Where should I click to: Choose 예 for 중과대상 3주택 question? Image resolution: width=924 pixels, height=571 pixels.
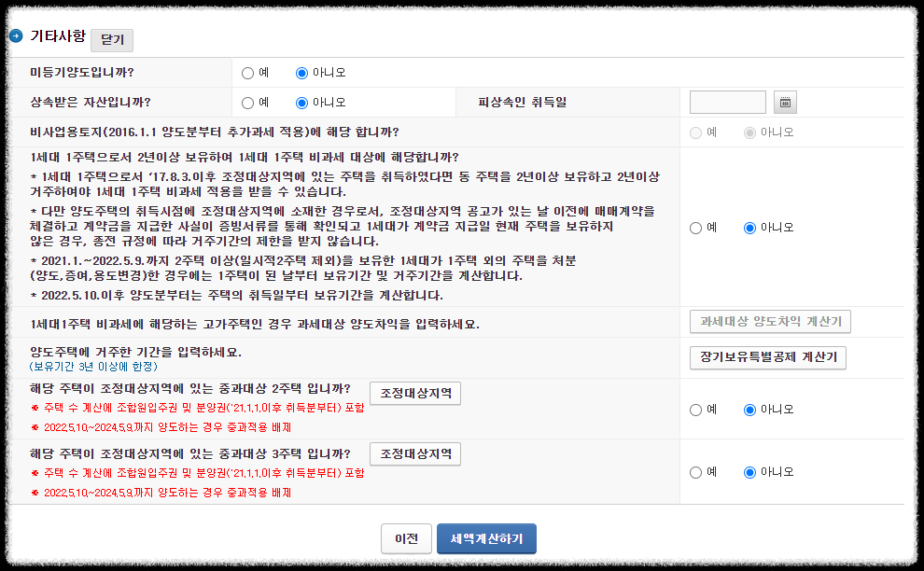pyautogui.click(x=694, y=472)
